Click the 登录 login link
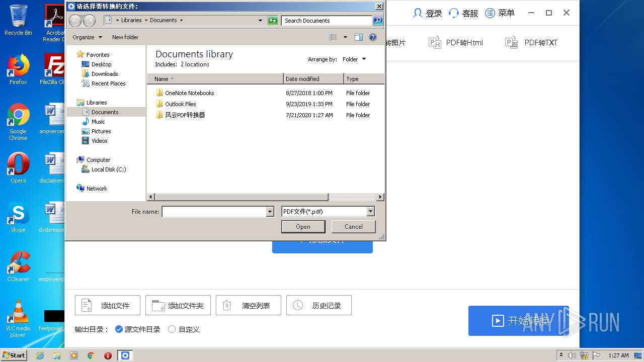Image resolution: width=644 pixels, height=362 pixels. pos(427,13)
